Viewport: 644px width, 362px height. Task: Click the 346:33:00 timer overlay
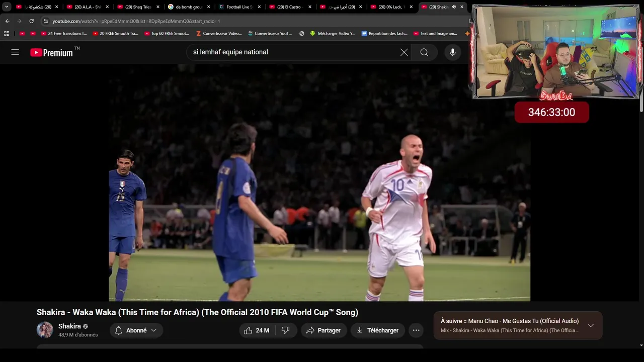[x=551, y=112]
